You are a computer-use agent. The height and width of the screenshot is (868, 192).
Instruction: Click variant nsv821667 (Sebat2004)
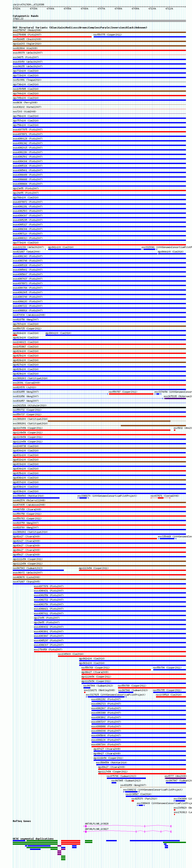coord(26,252)
